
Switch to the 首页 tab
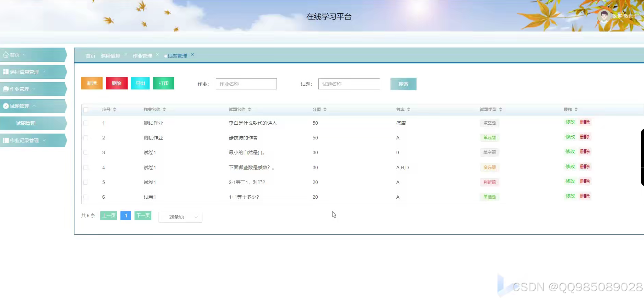(91, 56)
